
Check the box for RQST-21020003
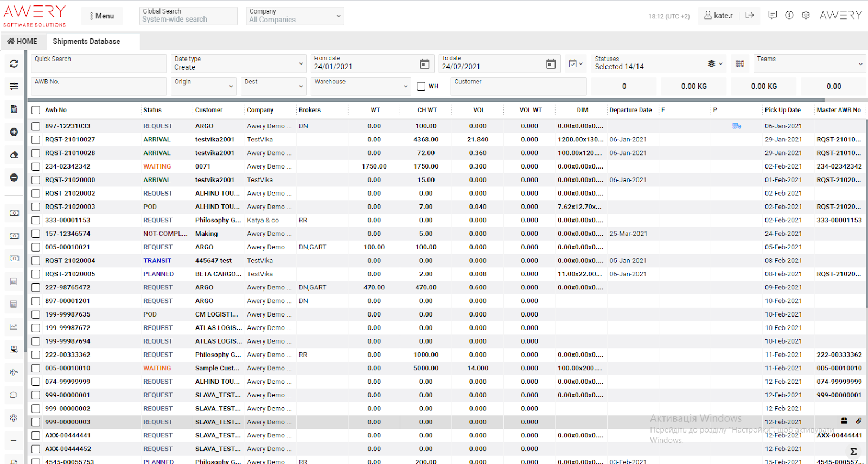click(36, 207)
